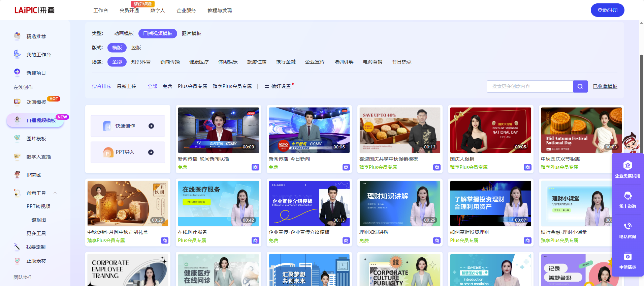Screen dimensions: 644x286
Task: Open 新闻传播-今日新闻 thumbnail
Action: pyautogui.click(x=309, y=130)
